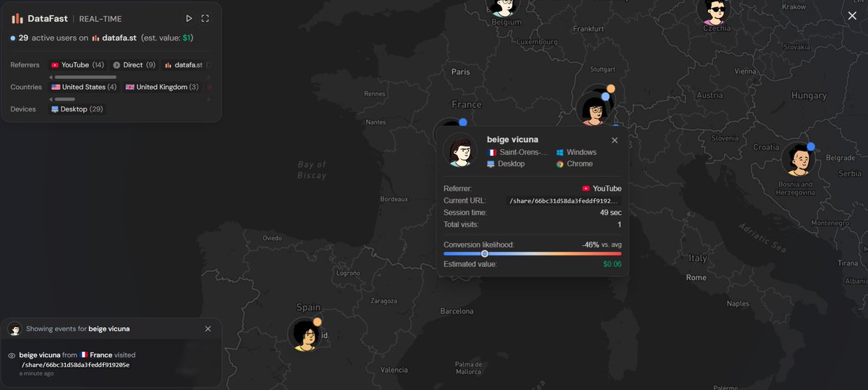This screenshot has width=868, height=390.
Task: Enter fullscreen with the expand icon
Action: coord(205,19)
